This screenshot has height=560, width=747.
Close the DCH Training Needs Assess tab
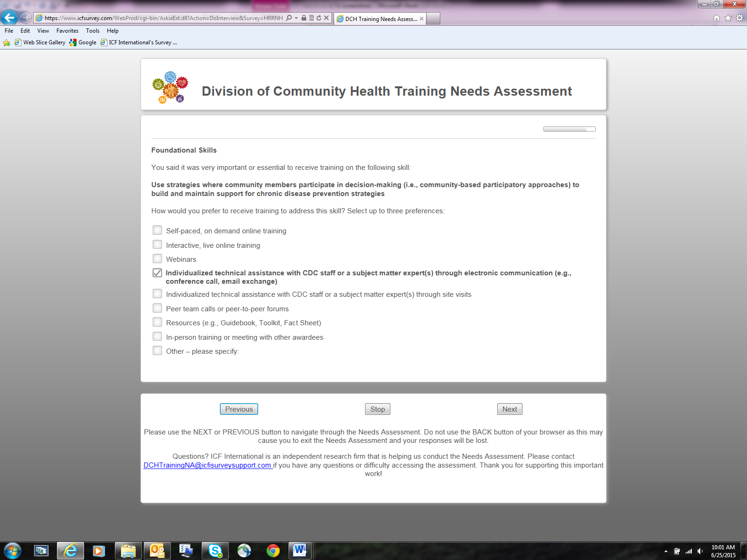pyautogui.click(x=422, y=19)
